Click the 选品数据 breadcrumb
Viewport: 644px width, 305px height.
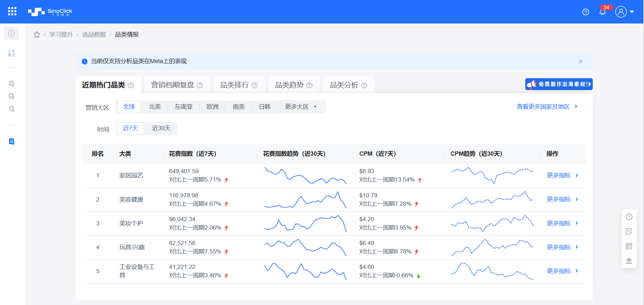click(94, 34)
